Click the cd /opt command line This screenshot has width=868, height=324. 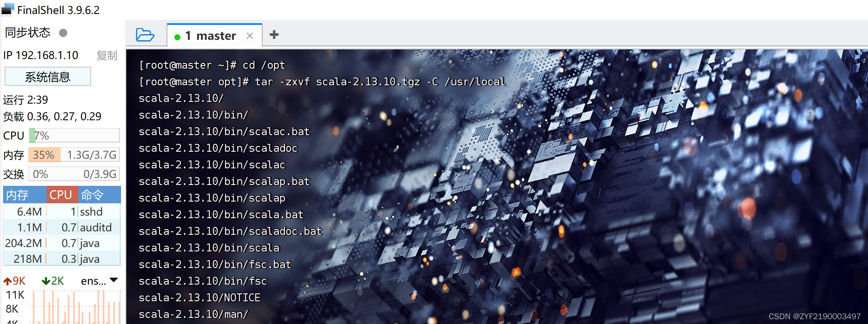pyautogui.click(x=212, y=65)
